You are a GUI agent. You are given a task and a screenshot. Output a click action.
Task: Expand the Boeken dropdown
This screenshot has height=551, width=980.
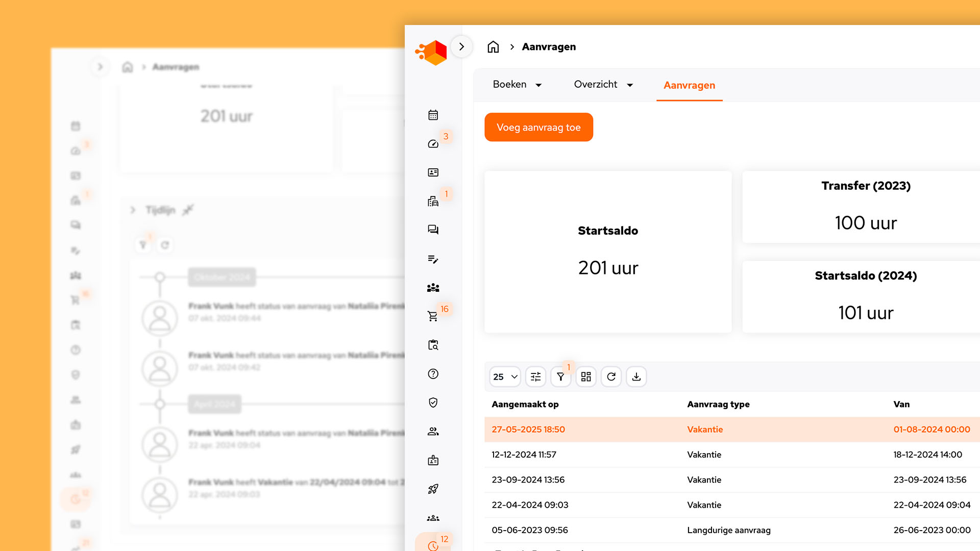pyautogui.click(x=517, y=84)
